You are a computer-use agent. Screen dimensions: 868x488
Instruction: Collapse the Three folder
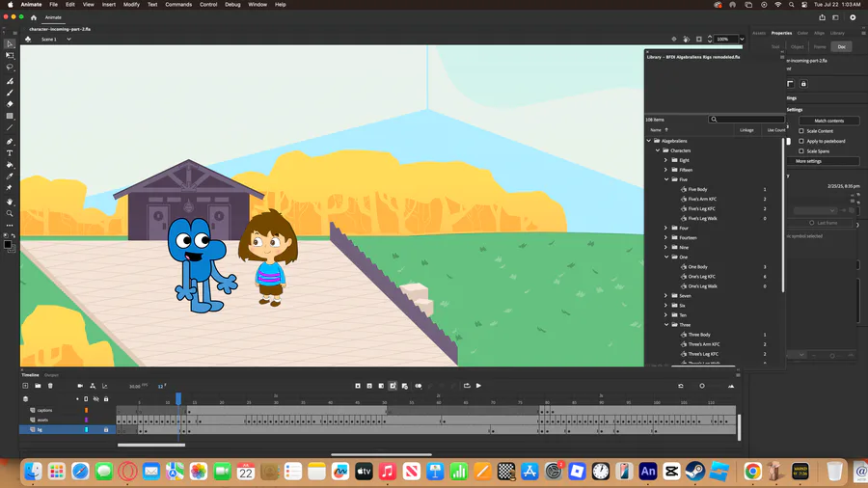tap(666, 325)
